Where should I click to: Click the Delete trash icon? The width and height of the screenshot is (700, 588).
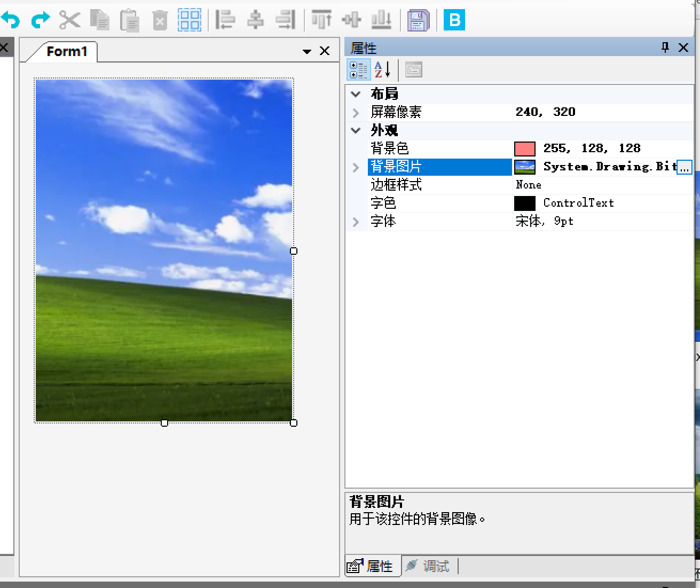[x=160, y=21]
